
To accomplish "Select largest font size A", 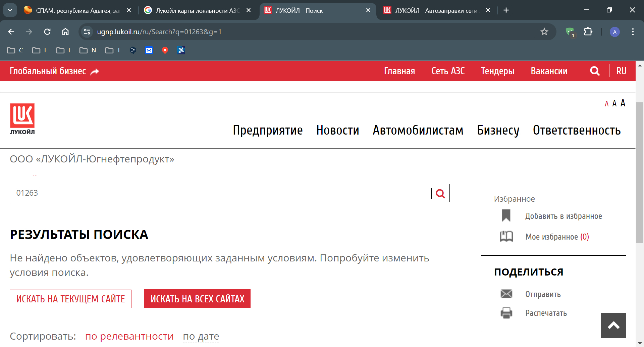I will click(623, 103).
